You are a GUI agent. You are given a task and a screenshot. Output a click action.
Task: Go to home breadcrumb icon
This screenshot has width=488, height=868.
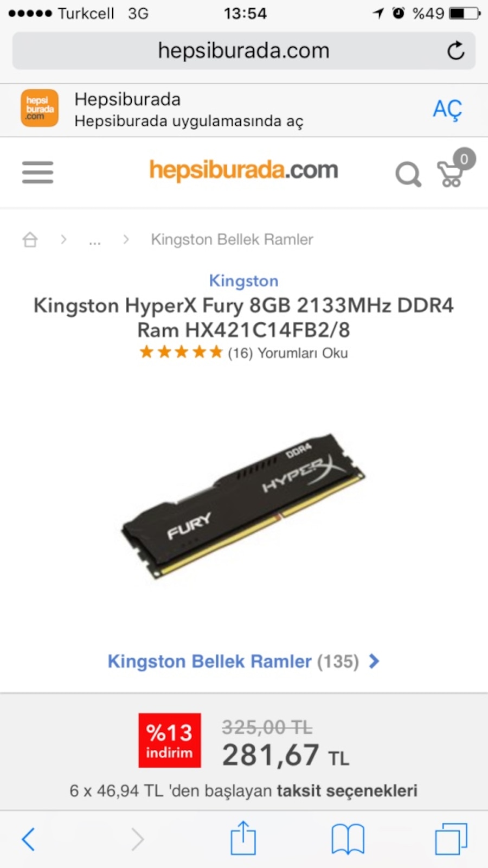30,239
